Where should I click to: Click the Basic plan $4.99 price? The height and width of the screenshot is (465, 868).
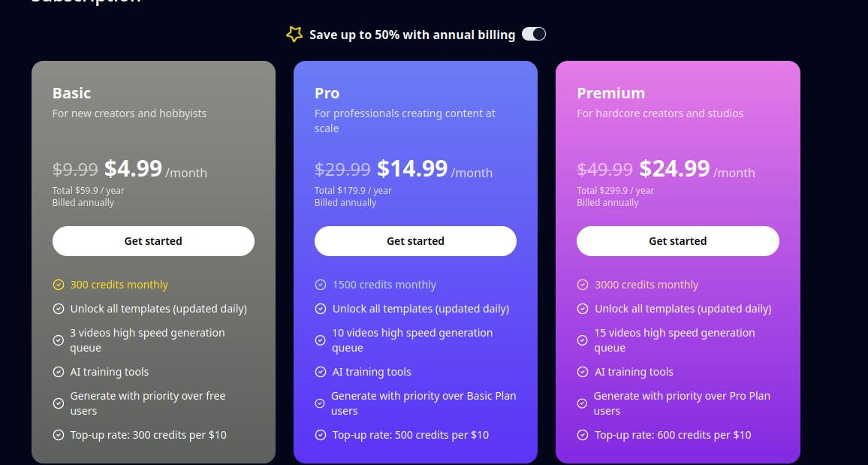133,168
